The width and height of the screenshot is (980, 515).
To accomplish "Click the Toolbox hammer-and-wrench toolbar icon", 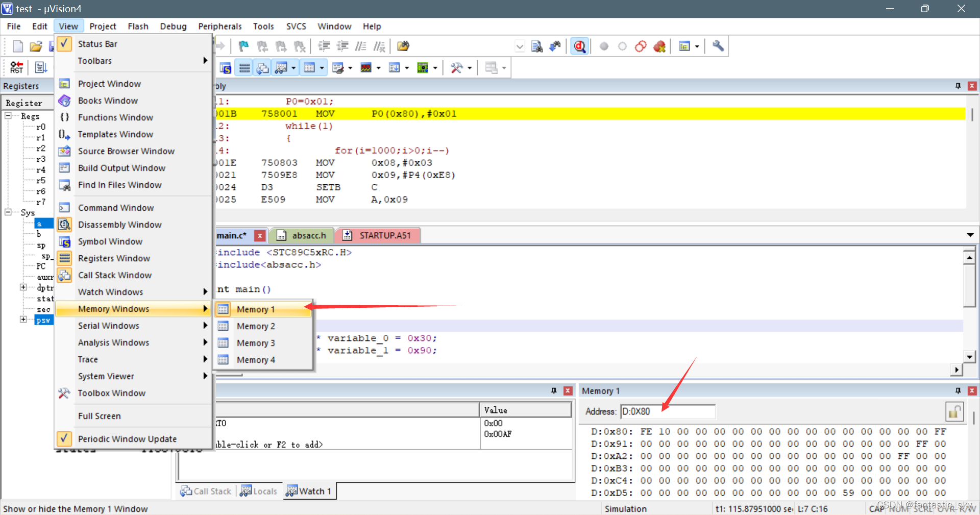I will 456,68.
